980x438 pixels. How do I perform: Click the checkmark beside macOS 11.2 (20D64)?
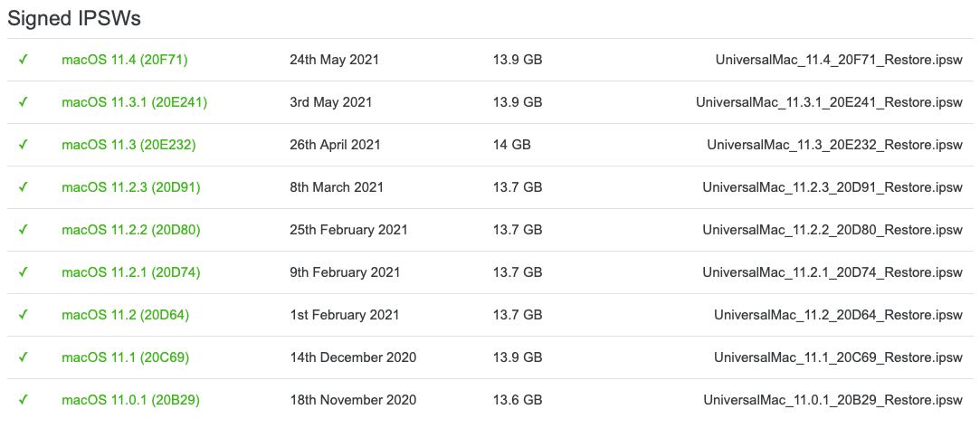(x=24, y=315)
